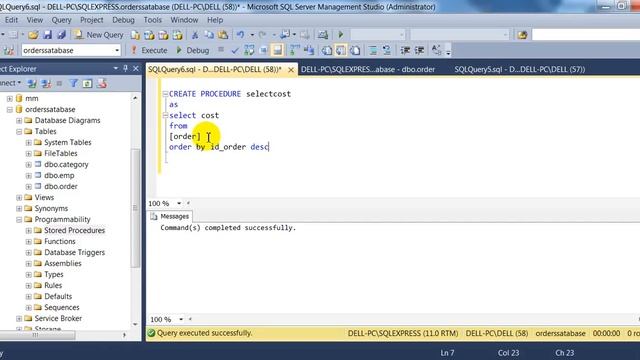Collapse the CREATE PROCEDURE outline region

[165, 94]
